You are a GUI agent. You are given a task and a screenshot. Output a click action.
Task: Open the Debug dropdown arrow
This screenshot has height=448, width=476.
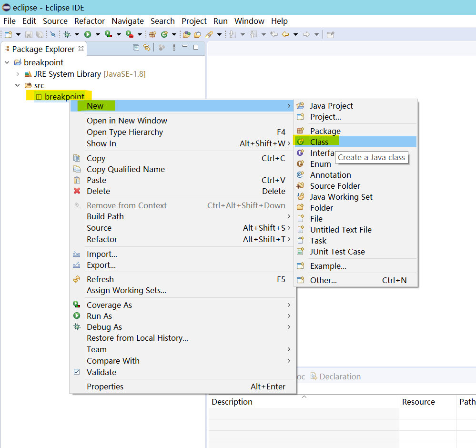[77, 35]
